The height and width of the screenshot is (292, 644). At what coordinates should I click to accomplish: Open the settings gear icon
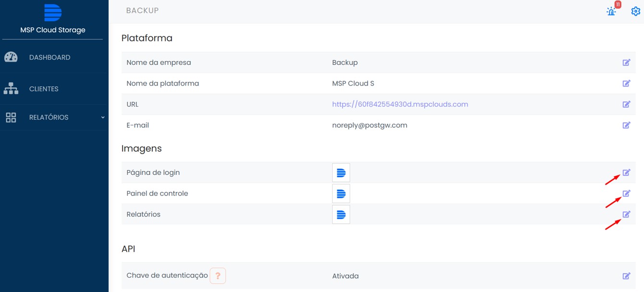click(635, 11)
